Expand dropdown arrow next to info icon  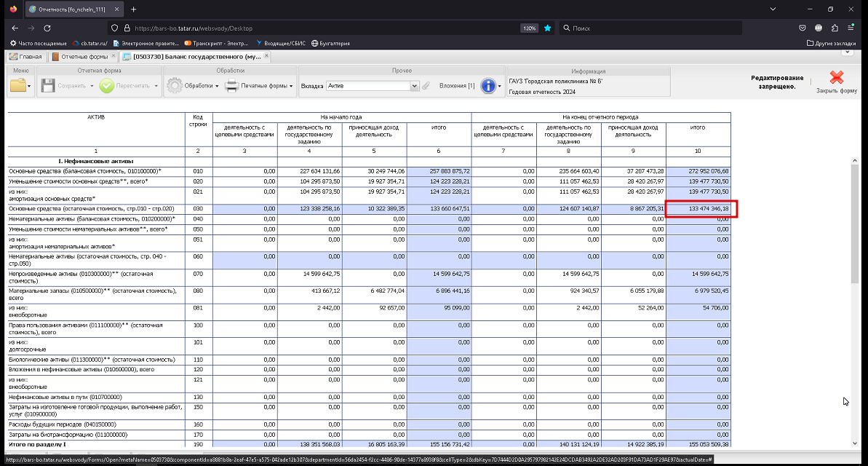pyautogui.click(x=499, y=86)
